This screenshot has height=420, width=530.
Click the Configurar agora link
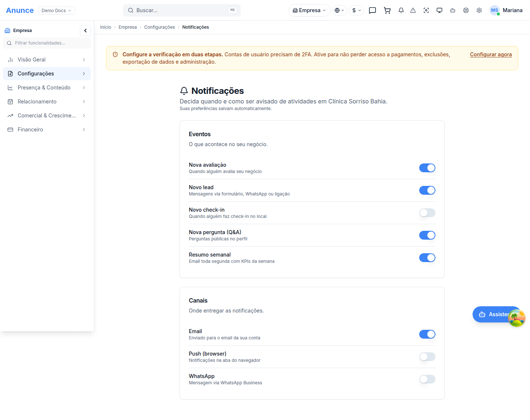[491, 54]
